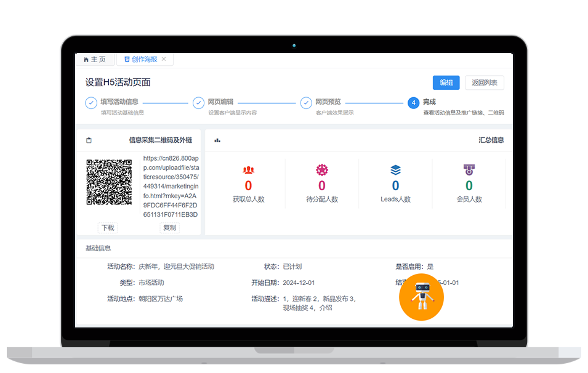Go to step 网页预览 checkmark circle

coord(306,103)
